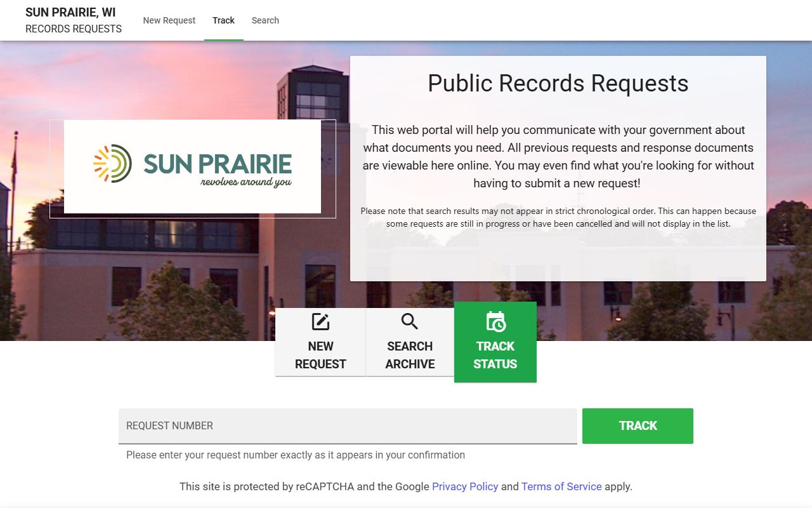This screenshot has width=812, height=508.
Task: Click the TRACK STATUS tile label
Action: (x=495, y=355)
